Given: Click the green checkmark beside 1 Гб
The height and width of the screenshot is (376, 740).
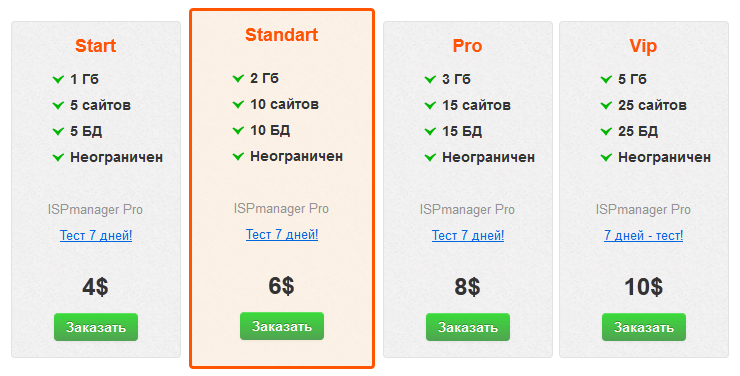Looking at the screenshot, I should tap(58, 79).
